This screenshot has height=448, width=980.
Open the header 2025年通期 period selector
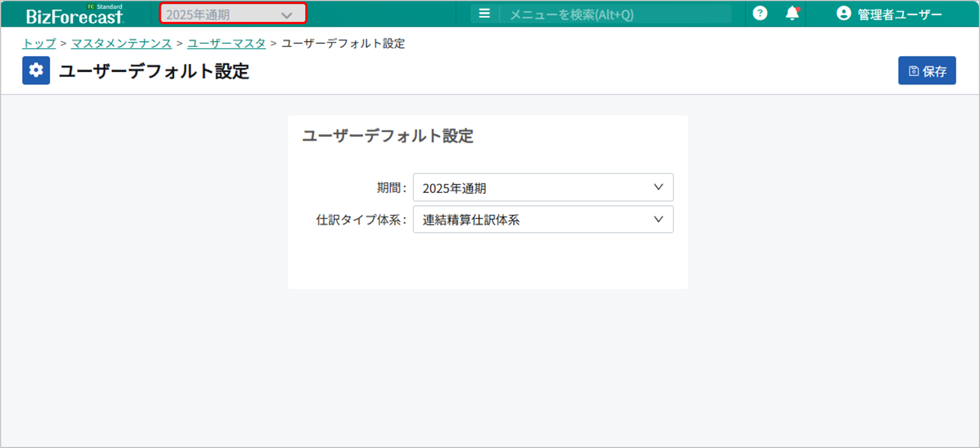coord(225,14)
